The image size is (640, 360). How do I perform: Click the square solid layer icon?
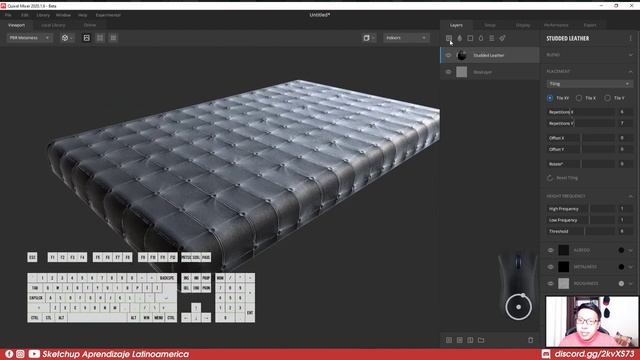[470, 38]
